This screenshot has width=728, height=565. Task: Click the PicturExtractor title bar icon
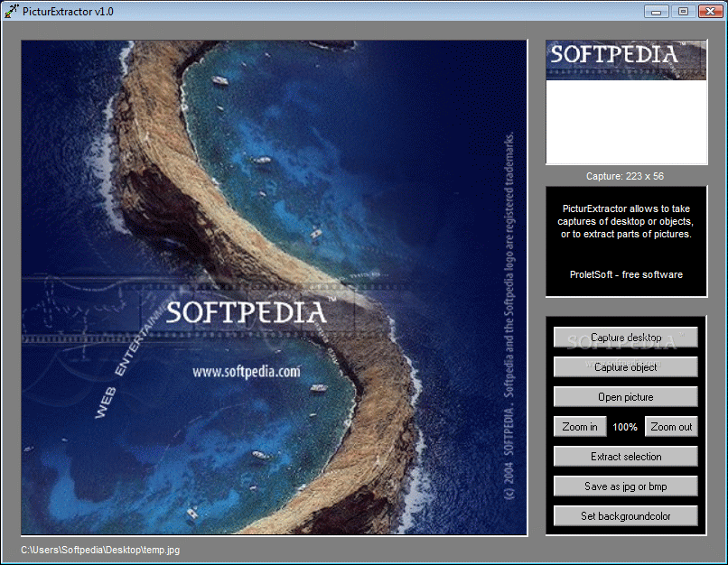coord(11,11)
